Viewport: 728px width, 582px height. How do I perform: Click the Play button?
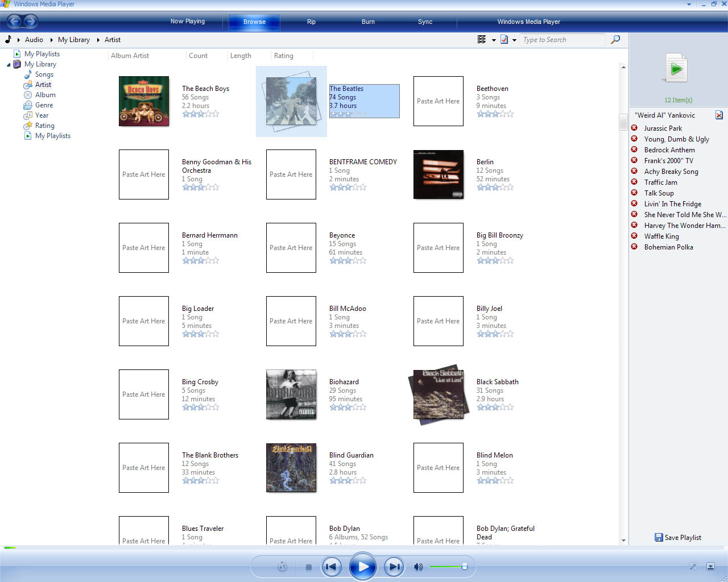[x=363, y=567]
